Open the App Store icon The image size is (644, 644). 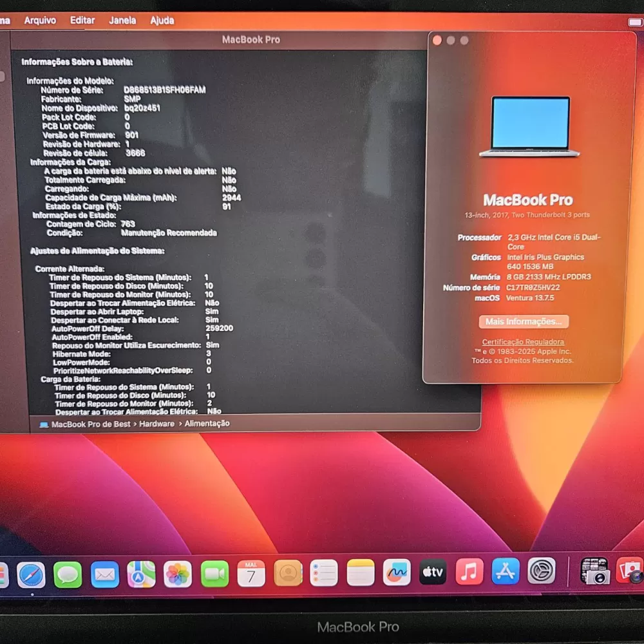[x=506, y=571]
